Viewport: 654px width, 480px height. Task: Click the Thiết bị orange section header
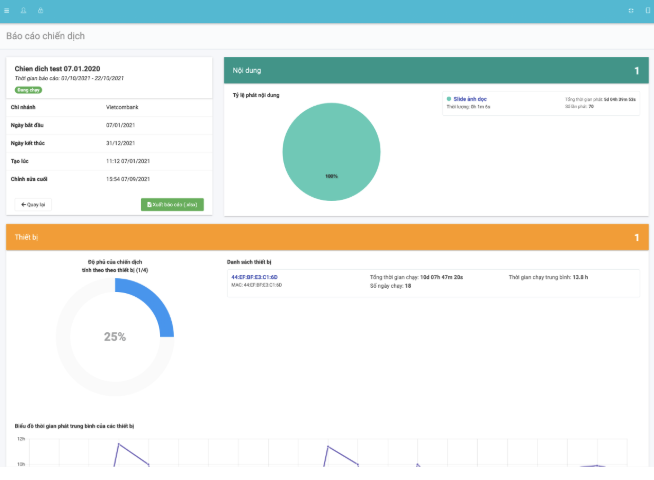coord(24,237)
